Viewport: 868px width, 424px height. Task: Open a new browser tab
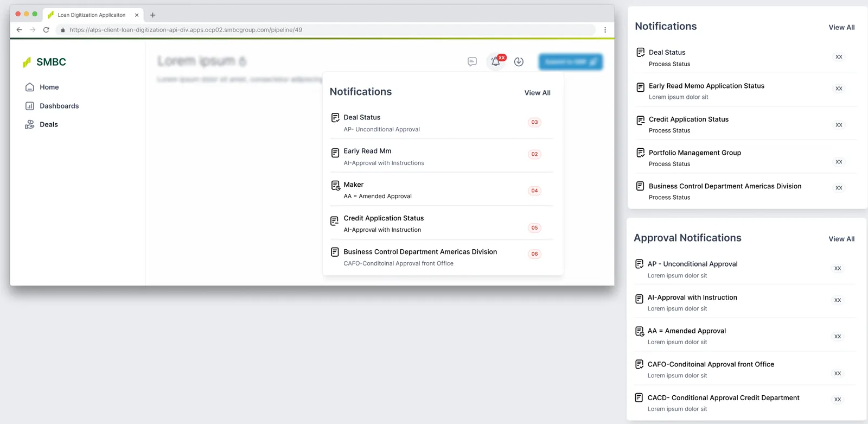click(152, 15)
